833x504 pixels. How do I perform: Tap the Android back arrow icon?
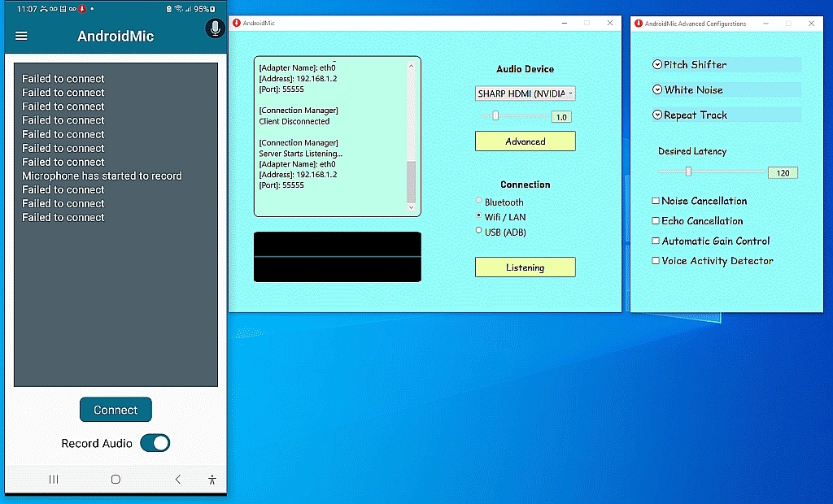[178, 480]
